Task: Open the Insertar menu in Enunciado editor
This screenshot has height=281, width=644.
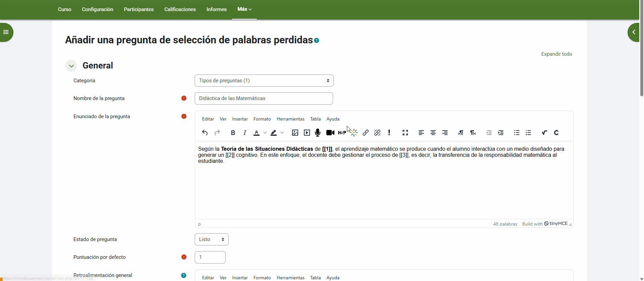Action: click(240, 119)
